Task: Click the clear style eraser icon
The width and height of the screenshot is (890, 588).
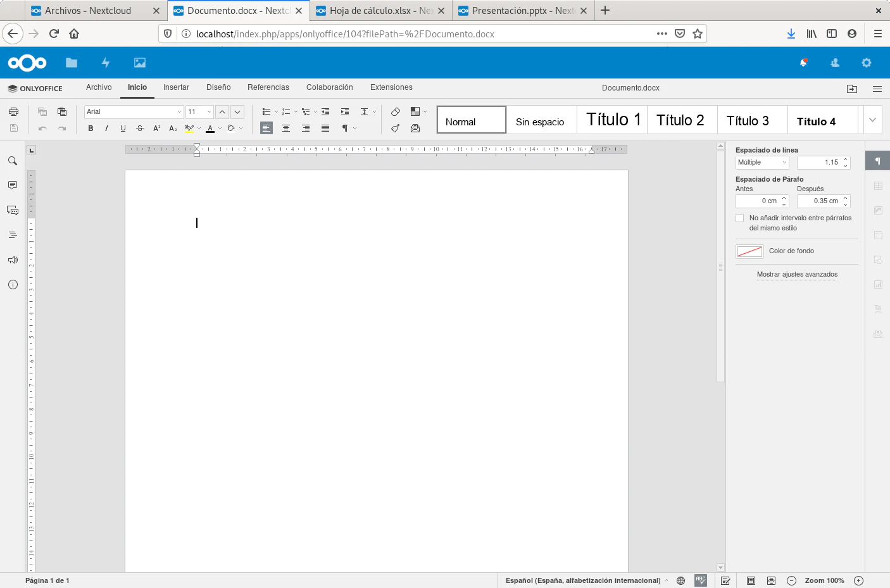Action: (x=395, y=112)
